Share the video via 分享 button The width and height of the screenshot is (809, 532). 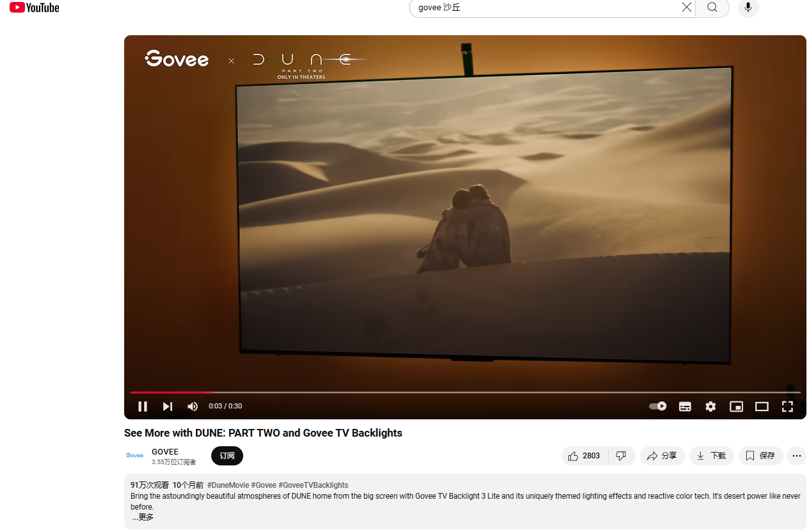pos(662,456)
